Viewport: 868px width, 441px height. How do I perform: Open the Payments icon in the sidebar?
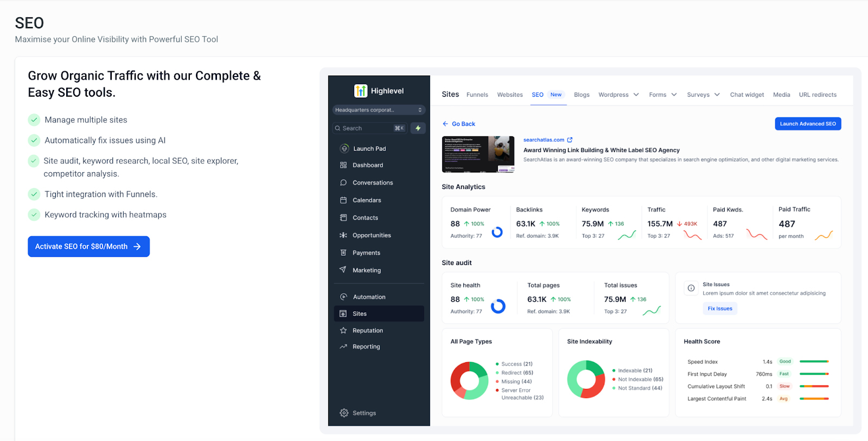343,253
